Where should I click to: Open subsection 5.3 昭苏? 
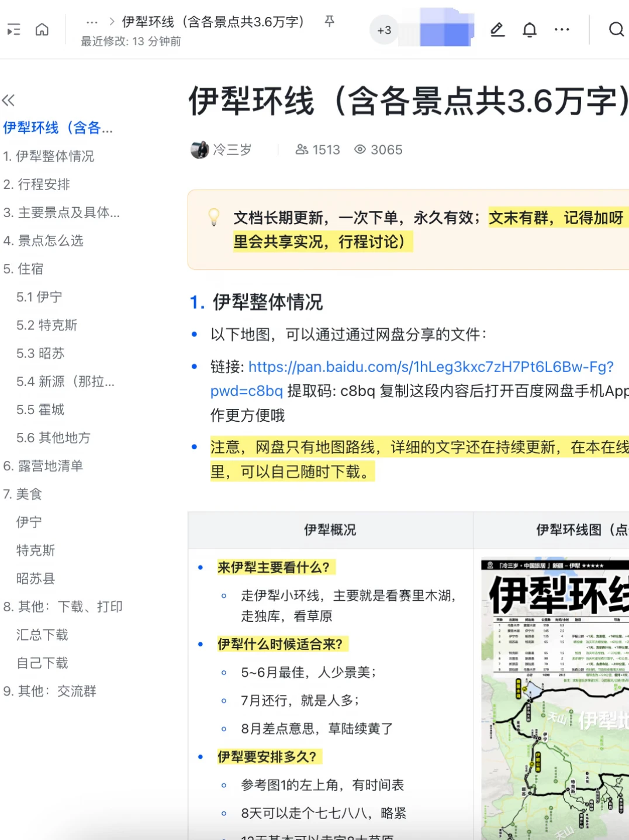40,353
